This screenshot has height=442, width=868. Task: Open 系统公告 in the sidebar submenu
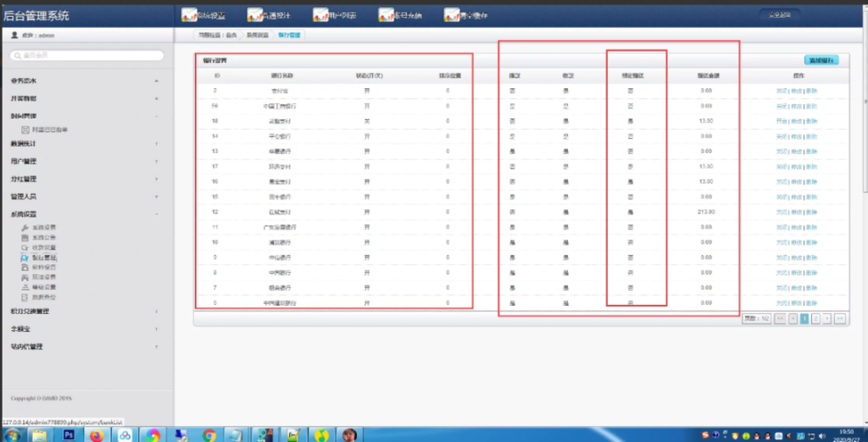[44, 237]
